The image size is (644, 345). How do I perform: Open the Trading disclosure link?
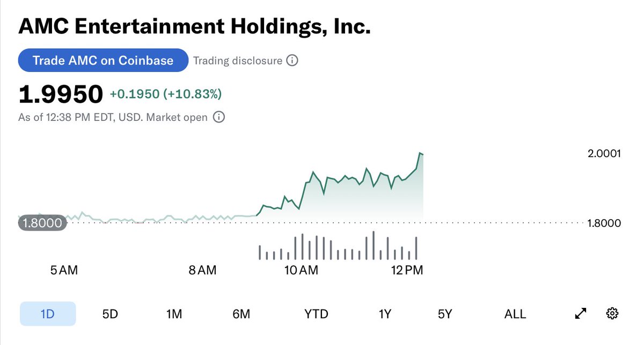tap(238, 61)
